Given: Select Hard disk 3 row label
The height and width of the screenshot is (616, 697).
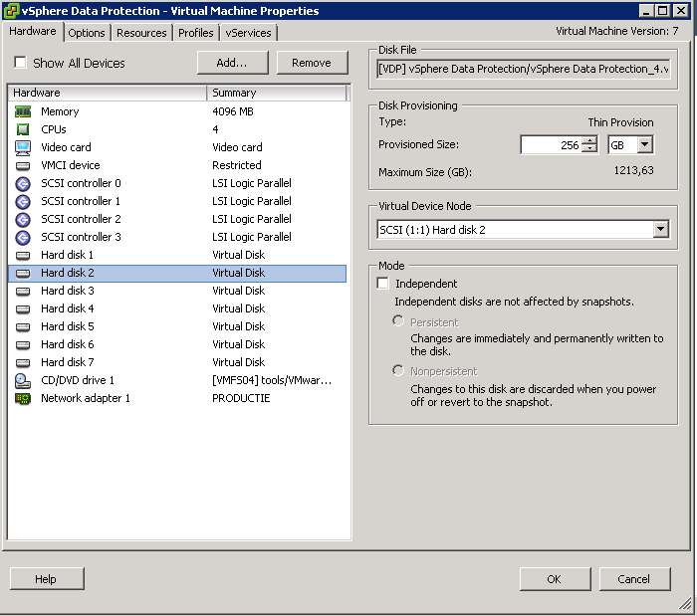Looking at the screenshot, I should coord(68,291).
